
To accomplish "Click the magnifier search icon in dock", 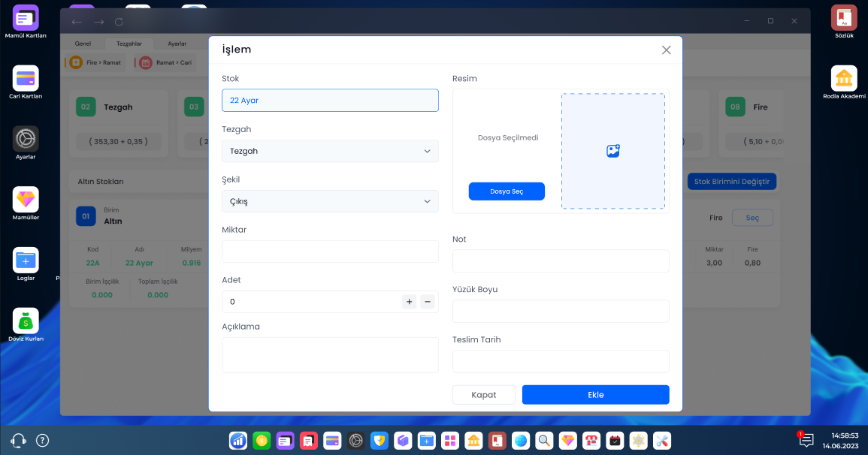I will click(543, 441).
